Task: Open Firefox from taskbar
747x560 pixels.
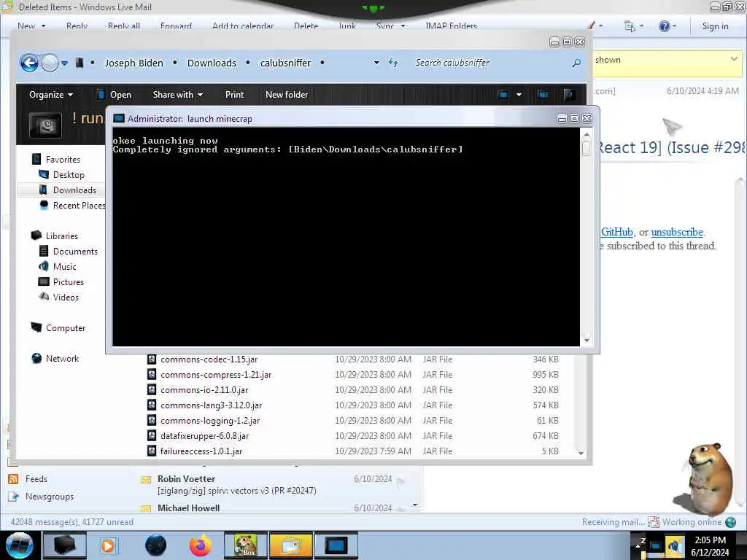Action: click(x=201, y=545)
